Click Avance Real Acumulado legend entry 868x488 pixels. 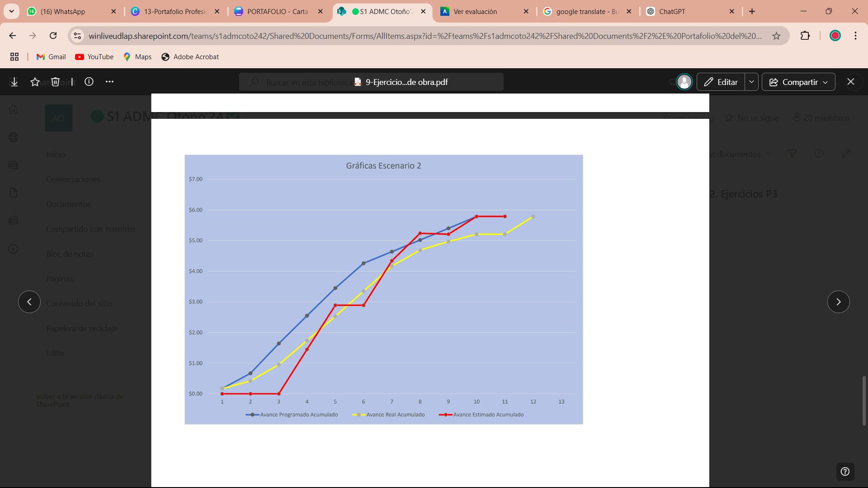pyautogui.click(x=388, y=415)
